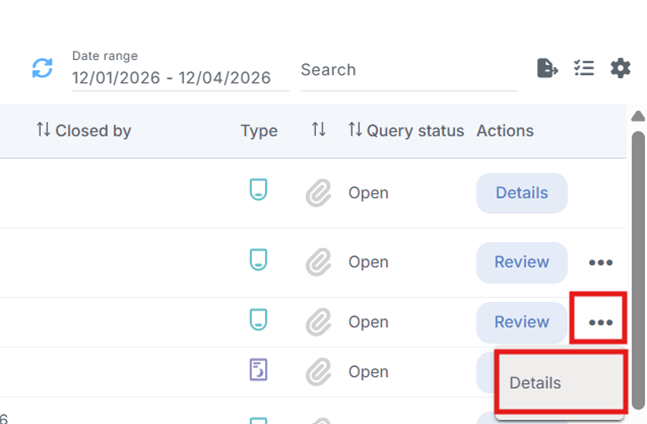Click the Details button in first row
The width and height of the screenshot is (647, 424).
pyautogui.click(x=521, y=193)
